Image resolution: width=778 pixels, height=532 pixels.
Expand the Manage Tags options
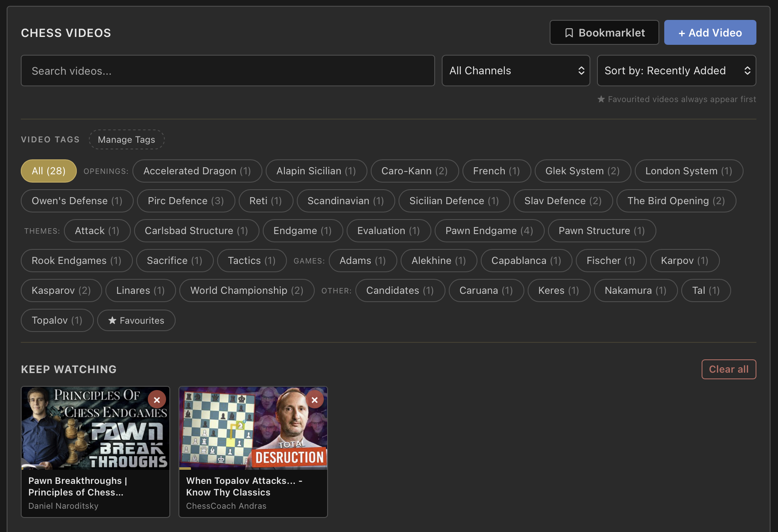tap(126, 139)
